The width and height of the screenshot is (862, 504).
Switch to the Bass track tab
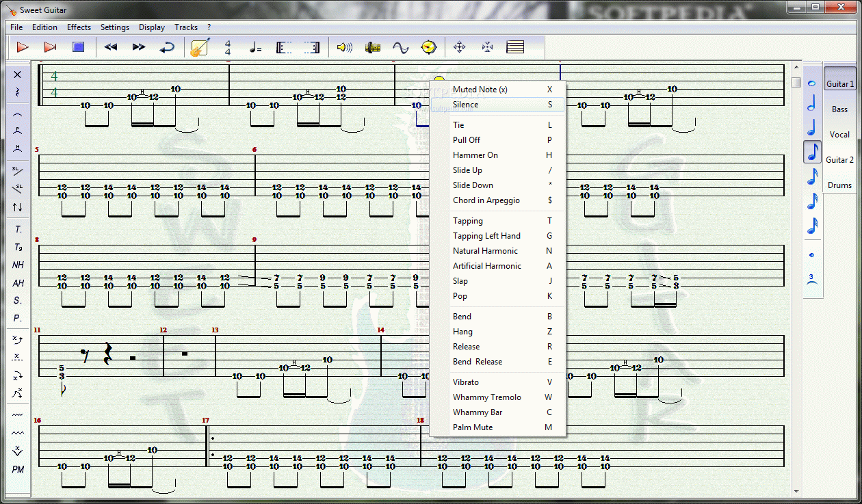[x=839, y=109]
